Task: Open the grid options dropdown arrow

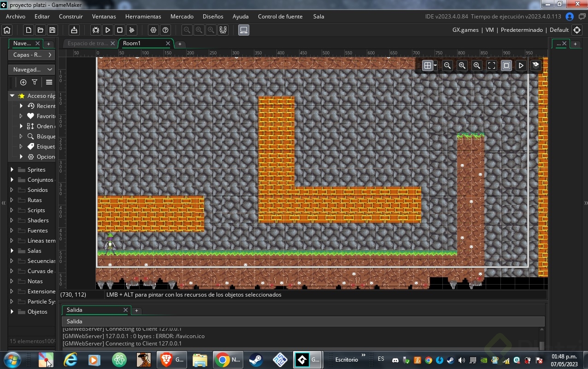Action: [435, 65]
